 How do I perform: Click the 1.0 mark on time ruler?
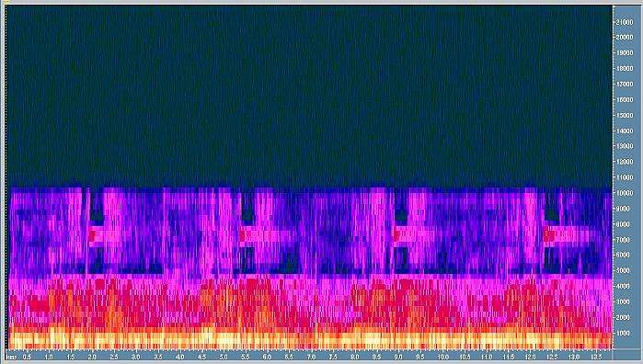pyautogui.click(x=49, y=357)
